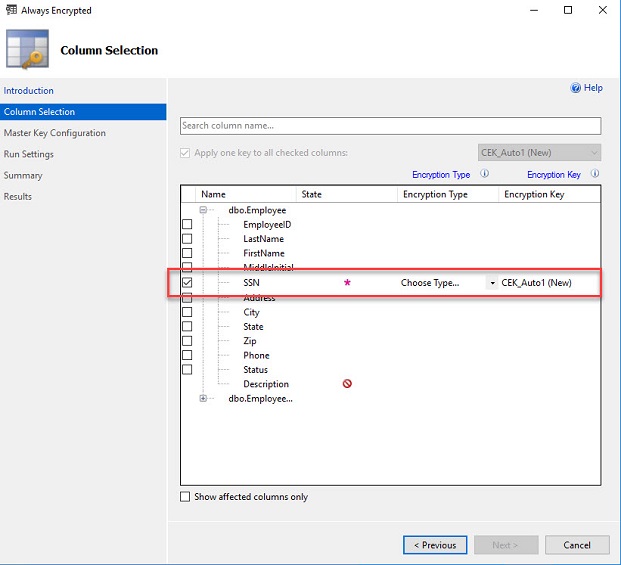Uncheck the SSN column checkbox
Image resolution: width=621 pixels, height=565 pixels.
[x=187, y=283]
